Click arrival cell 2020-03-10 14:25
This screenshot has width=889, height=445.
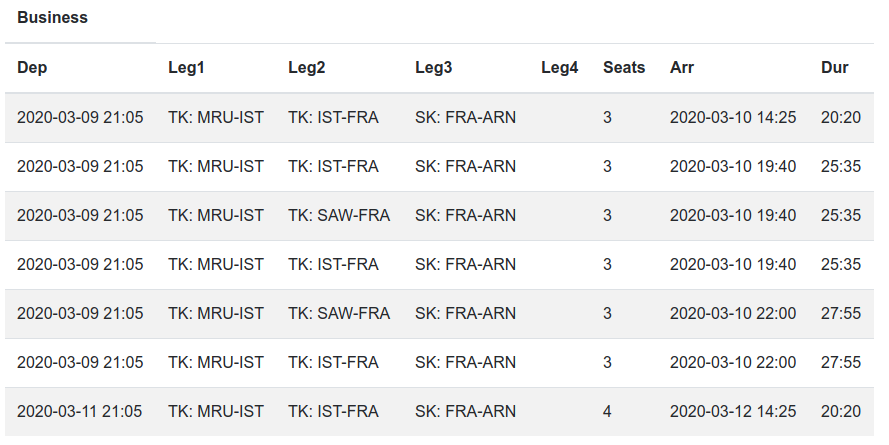(733, 117)
